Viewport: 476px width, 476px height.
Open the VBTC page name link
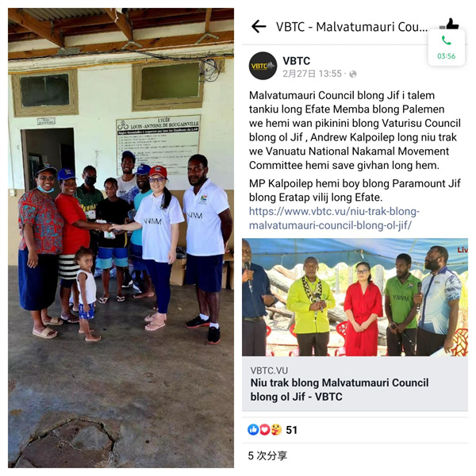coord(296,61)
